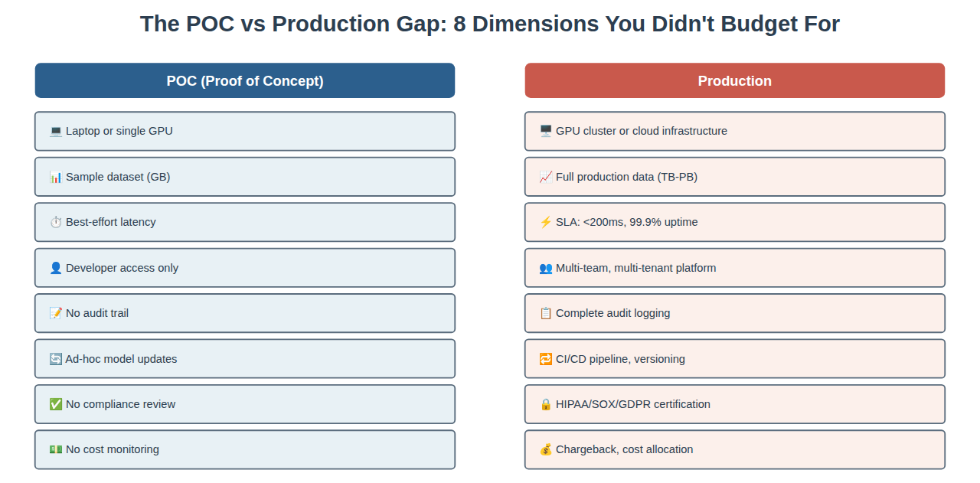Click the memo icon beside No audit trail
The image size is (980, 483).
[56, 313]
